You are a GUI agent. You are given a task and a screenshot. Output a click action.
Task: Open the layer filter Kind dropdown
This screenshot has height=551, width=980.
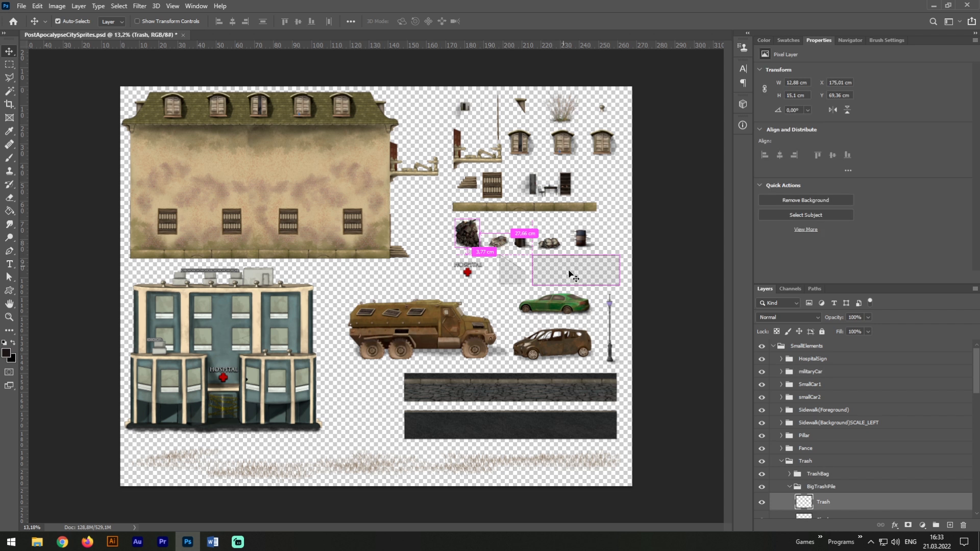pos(778,303)
